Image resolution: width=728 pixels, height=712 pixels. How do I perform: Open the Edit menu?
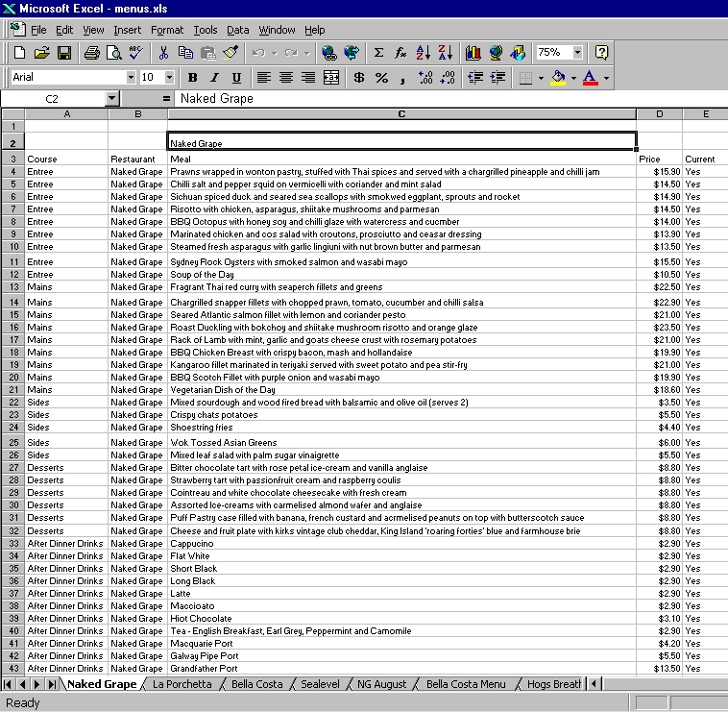point(64,30)
